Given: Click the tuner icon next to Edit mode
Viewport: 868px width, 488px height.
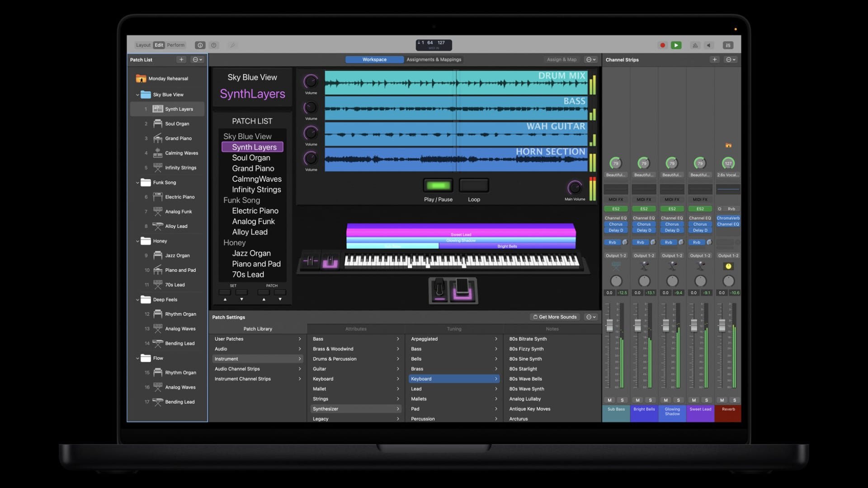Looking at the screenshot, I should 232,45.
